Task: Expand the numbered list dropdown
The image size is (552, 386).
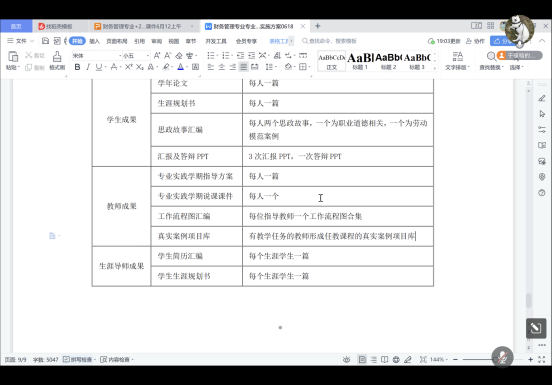Action: (x=232, y=56)
